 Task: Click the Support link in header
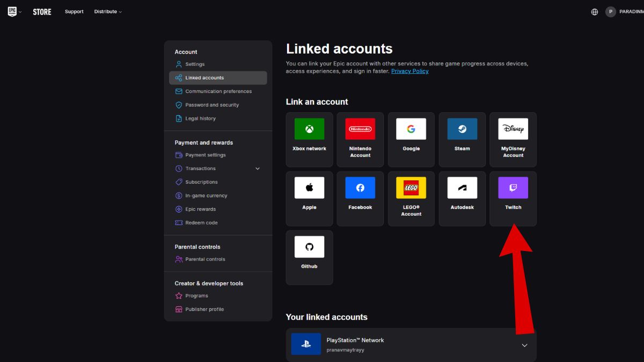pyautogui.click(x=74, y=12)
